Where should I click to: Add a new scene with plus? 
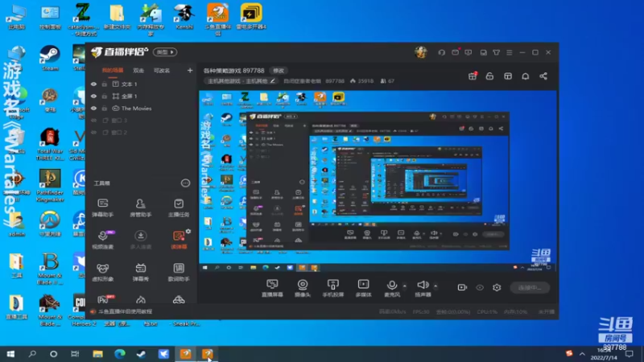tap(190, 70)
